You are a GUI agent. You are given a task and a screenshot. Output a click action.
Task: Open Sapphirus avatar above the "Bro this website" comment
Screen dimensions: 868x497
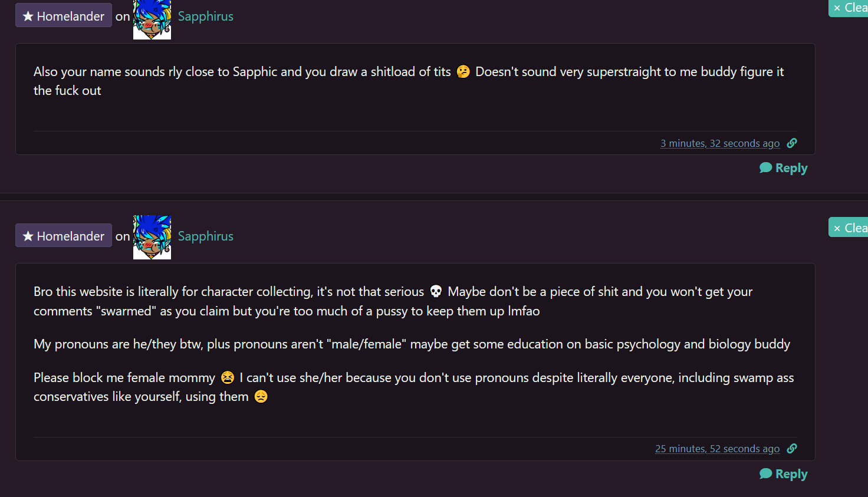pos(152,237)
